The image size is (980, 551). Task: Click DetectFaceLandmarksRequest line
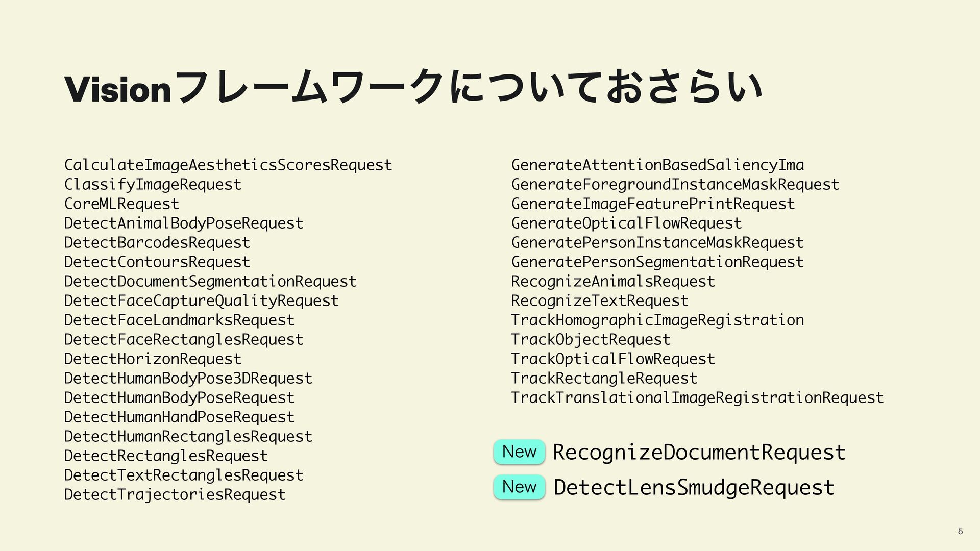click(179, 320)
